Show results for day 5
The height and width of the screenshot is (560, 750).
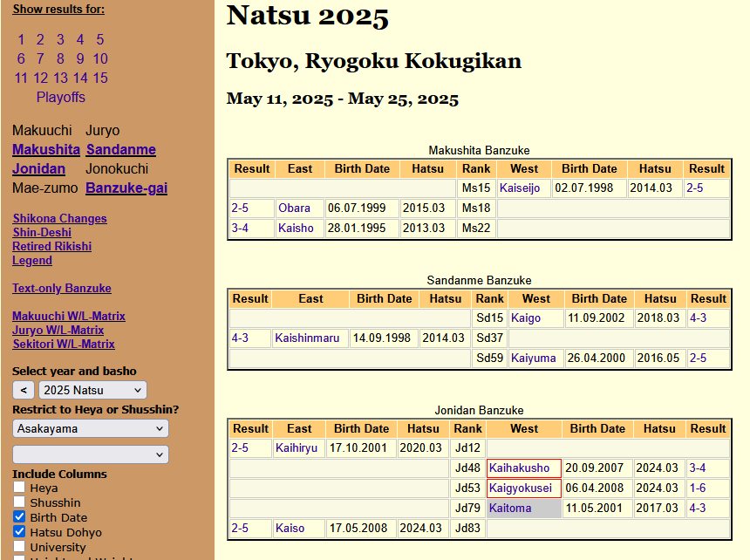(100, 39)
